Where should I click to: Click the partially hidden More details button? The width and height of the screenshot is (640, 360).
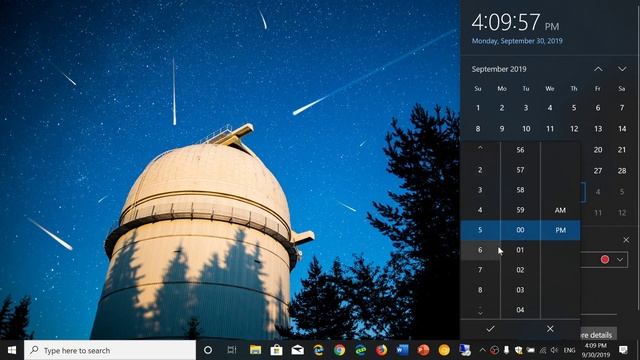tap(598, 335)
